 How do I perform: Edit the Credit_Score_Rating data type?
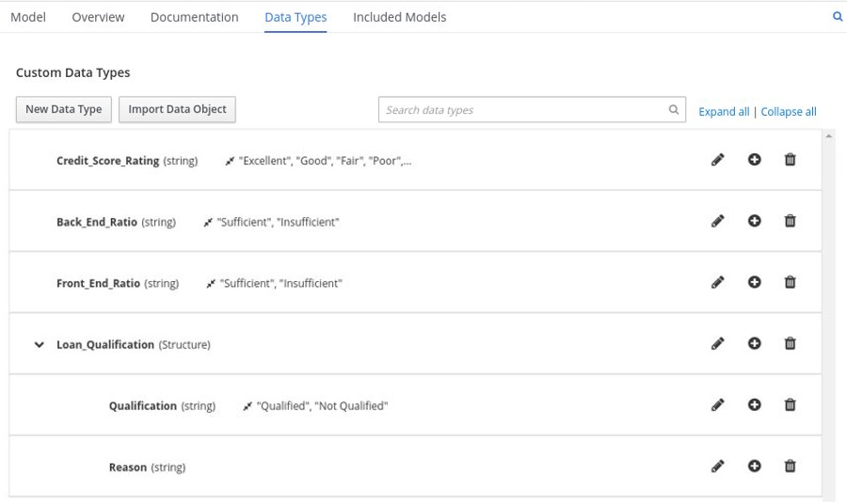click(x=717, y=160)
